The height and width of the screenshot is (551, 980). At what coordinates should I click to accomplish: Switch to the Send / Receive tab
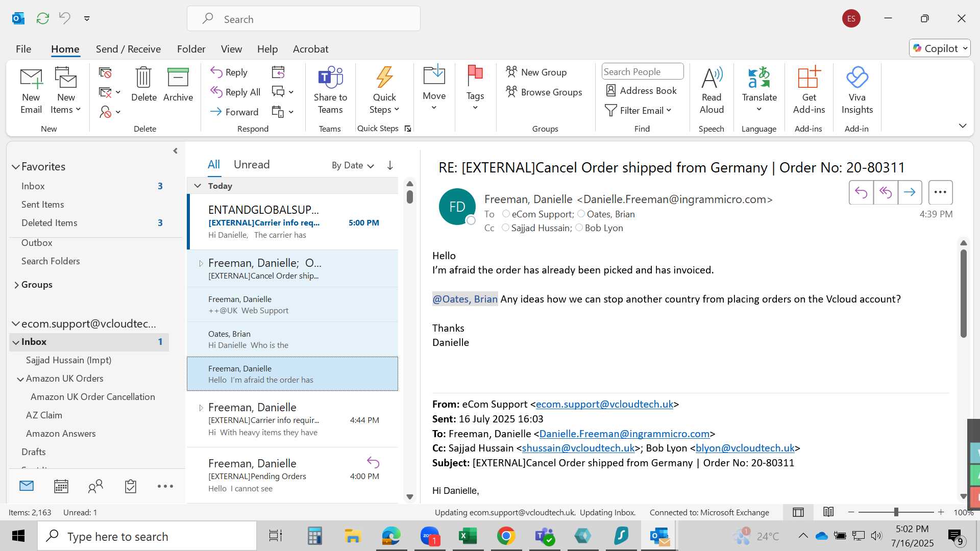point(128,49)
